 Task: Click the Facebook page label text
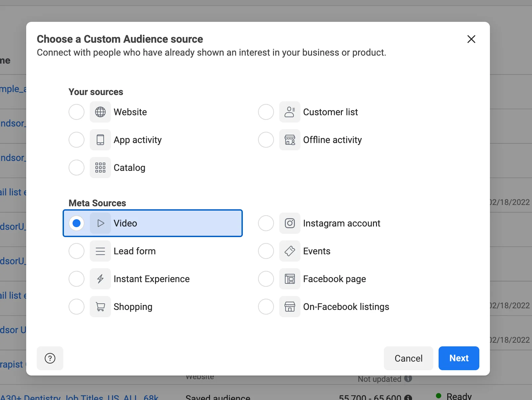tap(334, 279)
